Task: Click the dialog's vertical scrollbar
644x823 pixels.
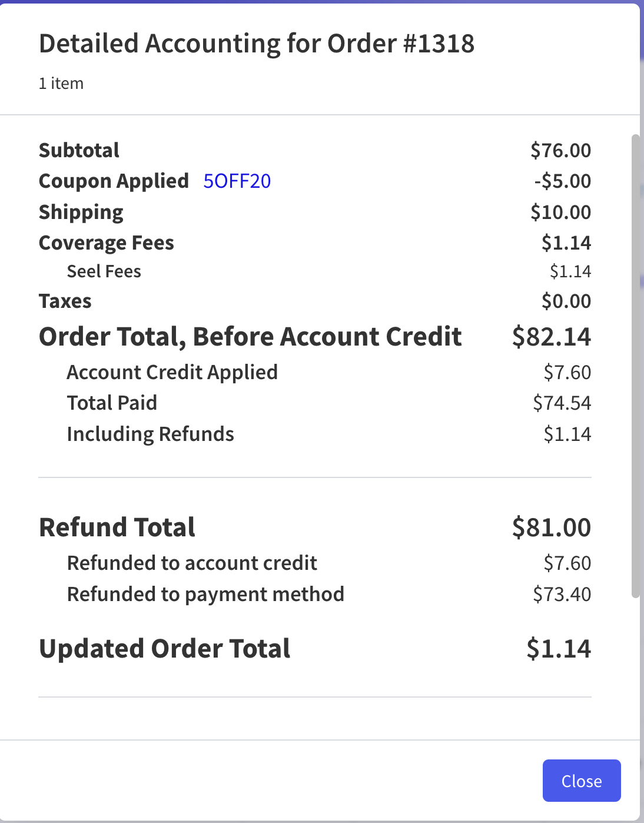Action: click(635, 365)
